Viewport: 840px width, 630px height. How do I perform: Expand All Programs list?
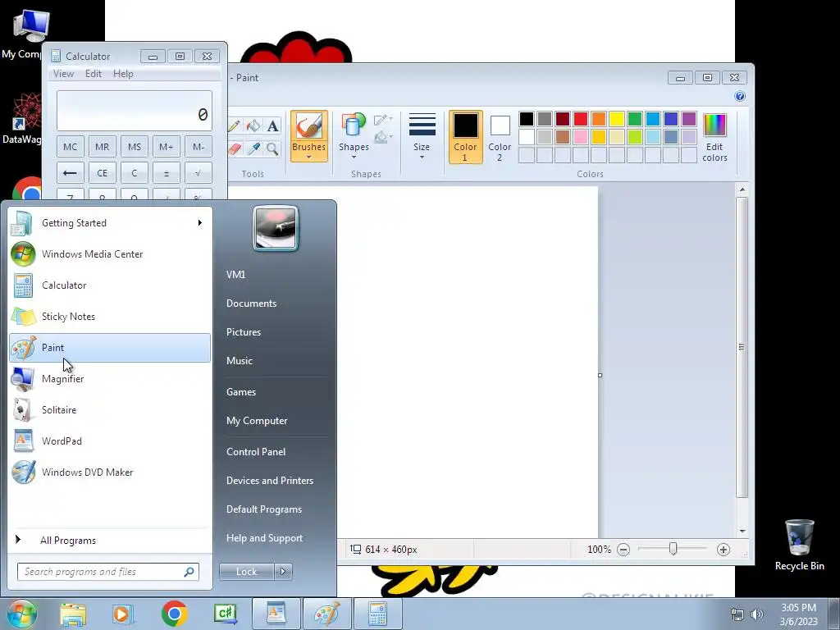(x=110, y=540)
